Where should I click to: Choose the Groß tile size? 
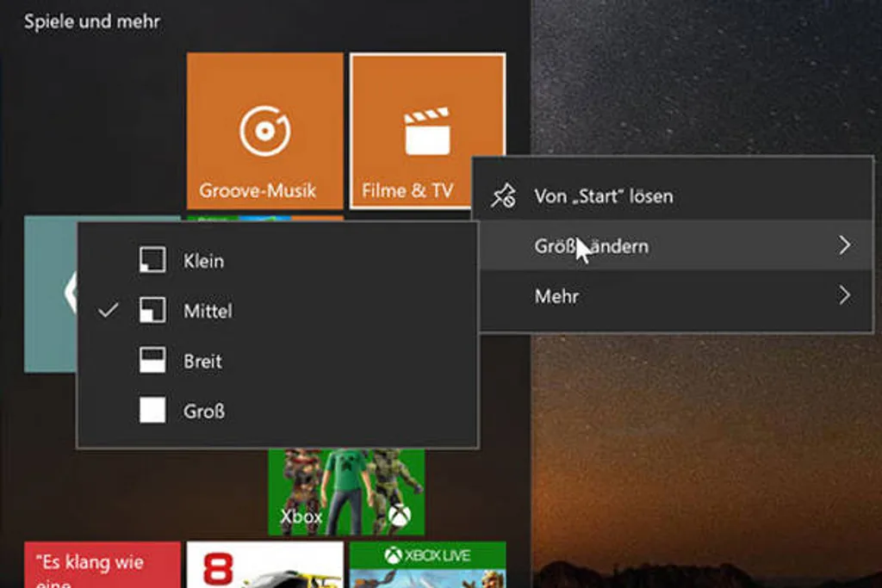(277, 411)
